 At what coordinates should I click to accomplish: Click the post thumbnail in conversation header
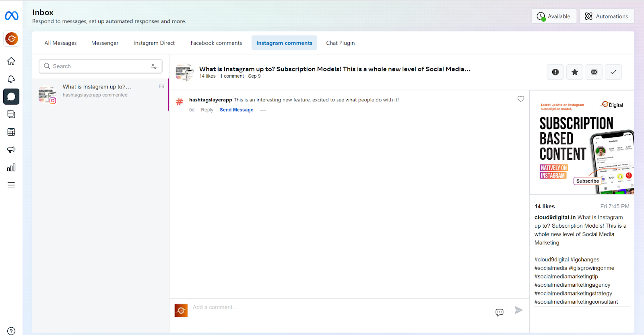(x=185, y=72)
